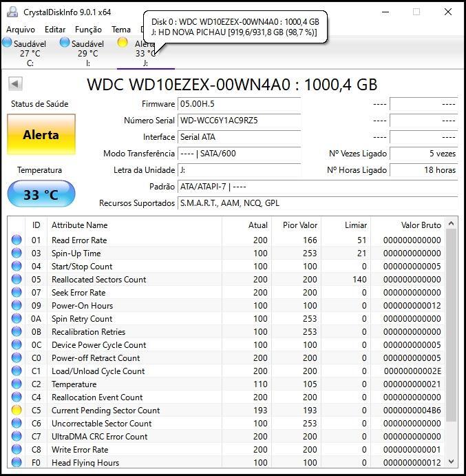This screenshot has height=476, width=466.
Task: Click the Recursos Suportados field
Action: click(x=317, y=203)
